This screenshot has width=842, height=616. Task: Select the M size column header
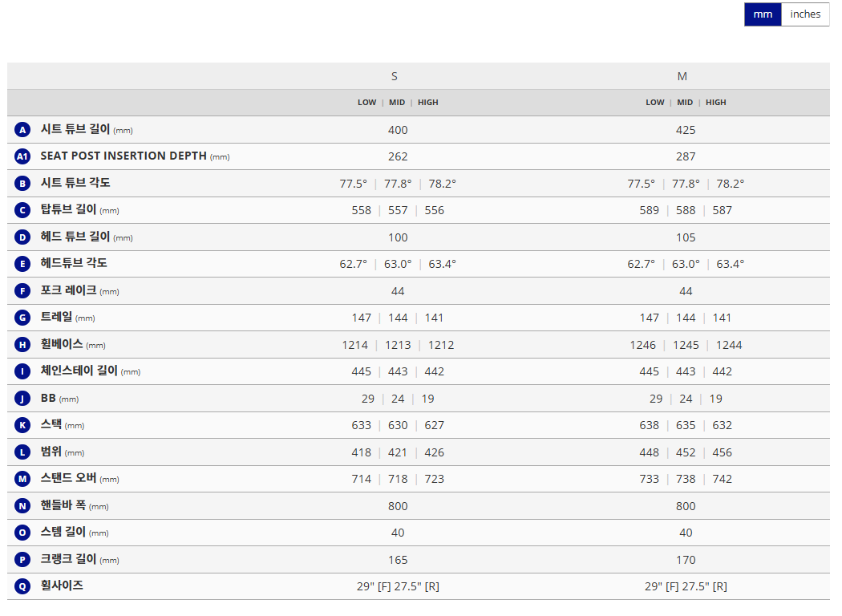(682, 76)
